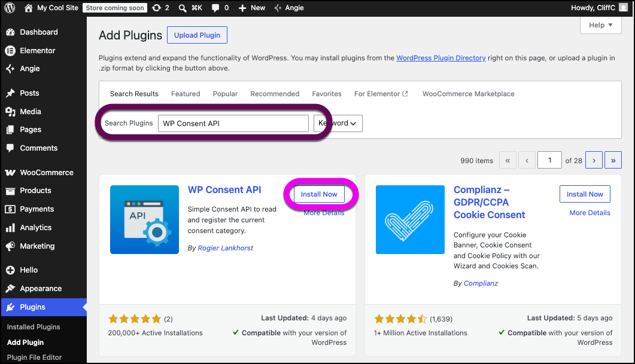
Task: Open Installed Plugins submenu item
Action: (34, 327)
